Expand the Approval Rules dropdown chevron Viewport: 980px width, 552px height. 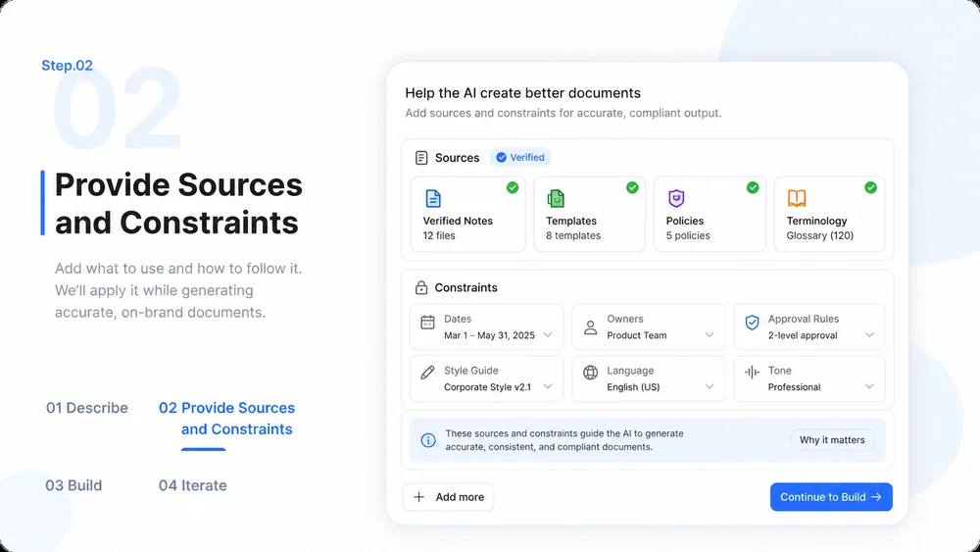pyautogui.click(x=869, y=335)
